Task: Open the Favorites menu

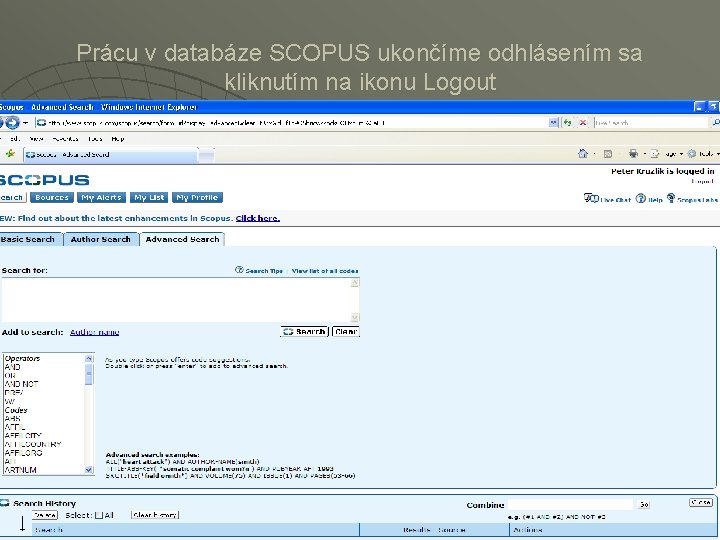Action: click(65, 139)
